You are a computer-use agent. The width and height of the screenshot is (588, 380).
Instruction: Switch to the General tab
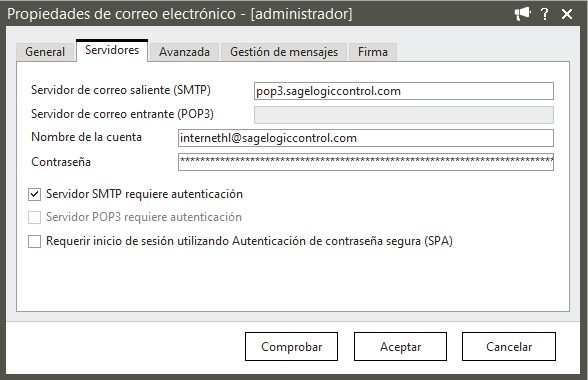pos(45,51)
